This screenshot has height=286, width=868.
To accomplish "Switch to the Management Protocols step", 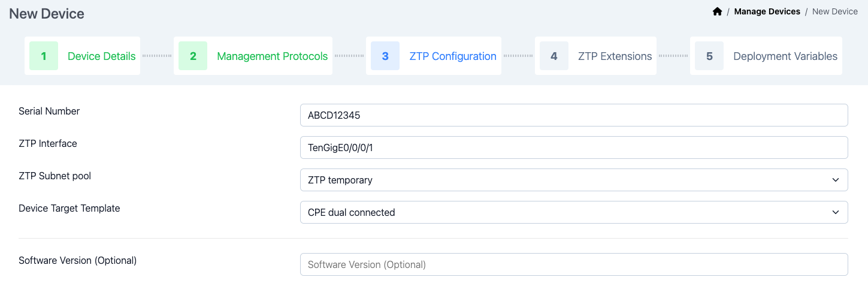I will click(x=272, y=56).
